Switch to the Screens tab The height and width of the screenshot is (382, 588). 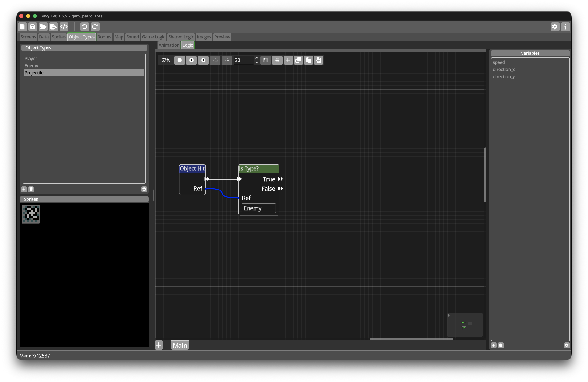coord(28,37)
